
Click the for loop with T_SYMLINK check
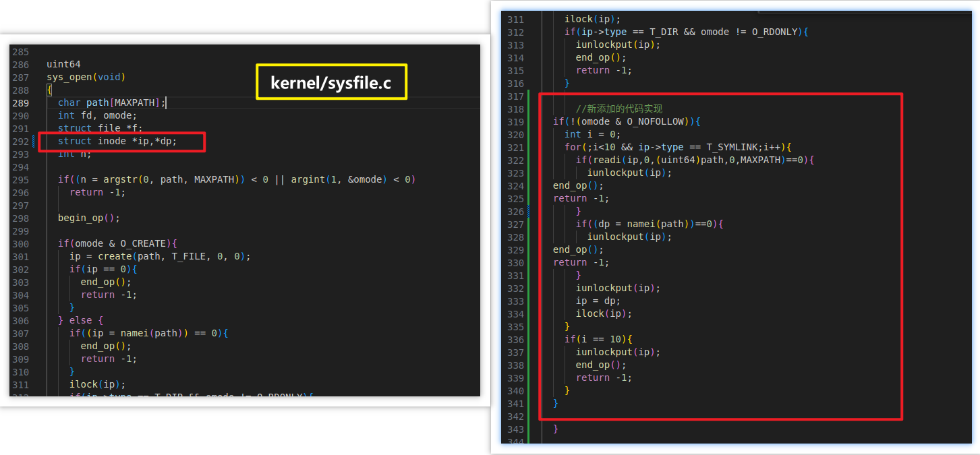[677, 147]
